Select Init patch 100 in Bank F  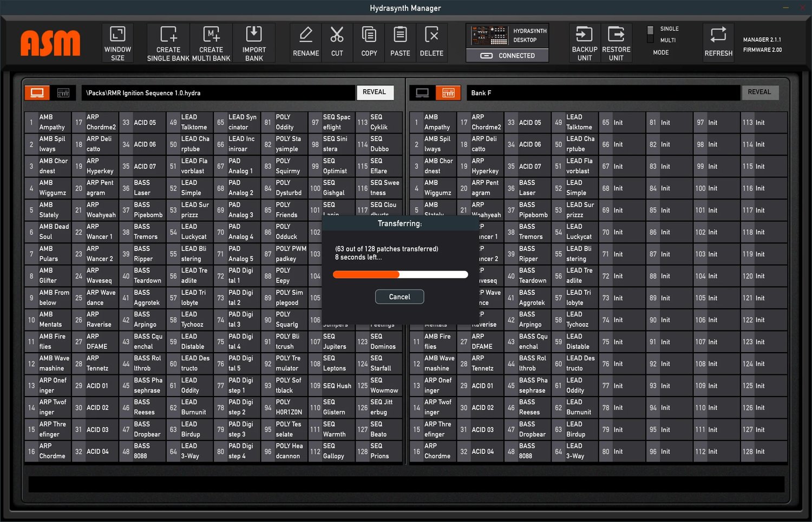tap(717, 188)
